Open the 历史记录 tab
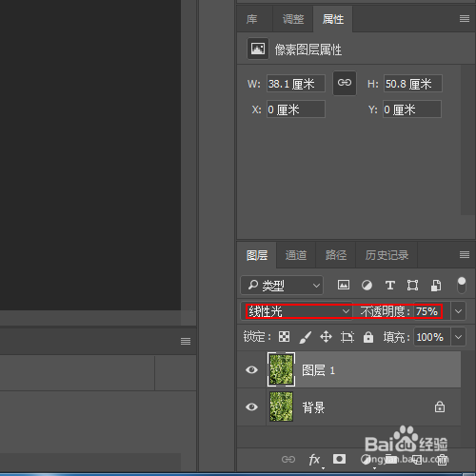 [387, 255]
